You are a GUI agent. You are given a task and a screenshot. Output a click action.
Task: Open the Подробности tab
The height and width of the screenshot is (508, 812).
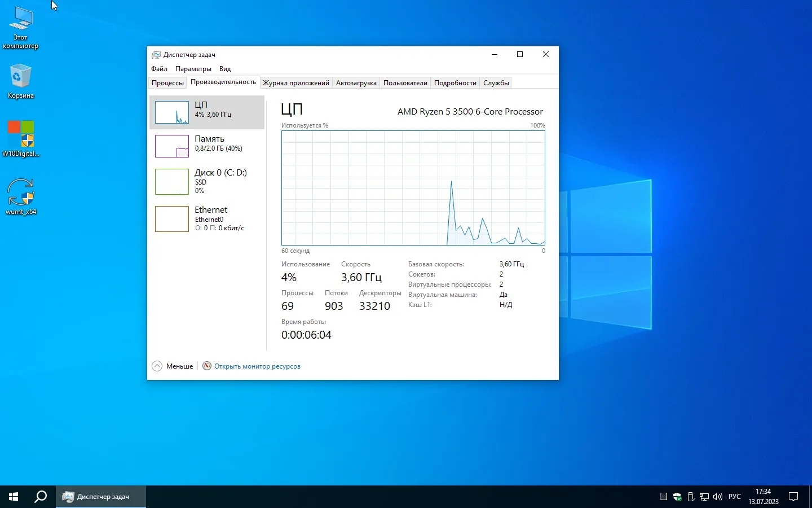click(x=455, y=83)
